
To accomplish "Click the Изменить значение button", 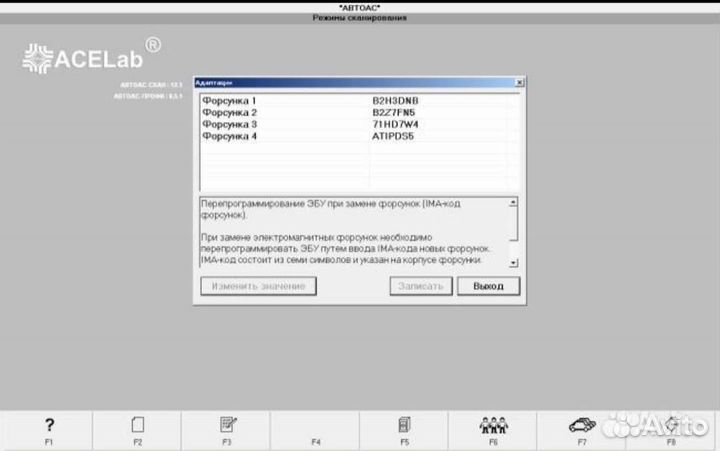I will [x=259, y=286].
